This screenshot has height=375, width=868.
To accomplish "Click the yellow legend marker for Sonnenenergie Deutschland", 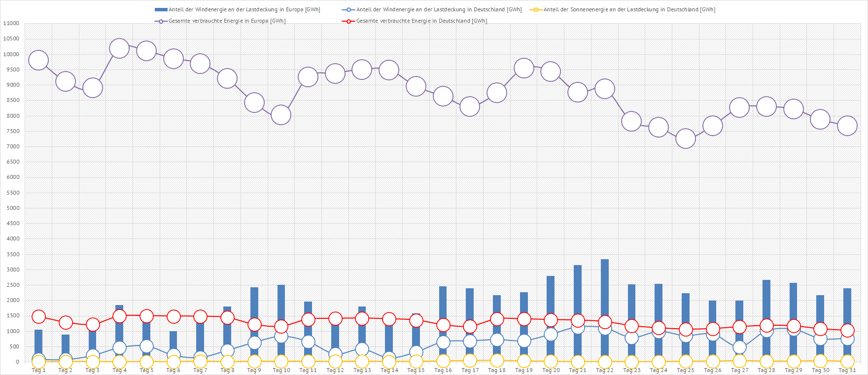I will pos(536,10).
